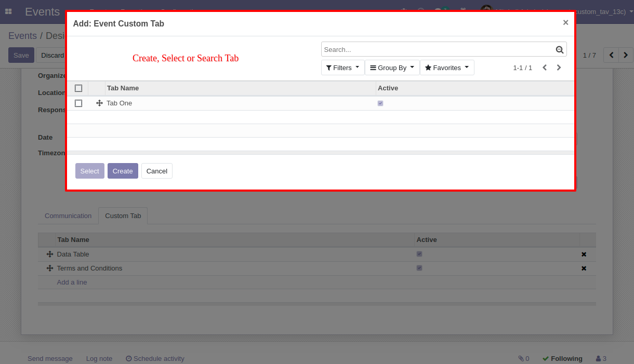
Task: Select the Terms and Conditions row text
Action: pos(89,268)
